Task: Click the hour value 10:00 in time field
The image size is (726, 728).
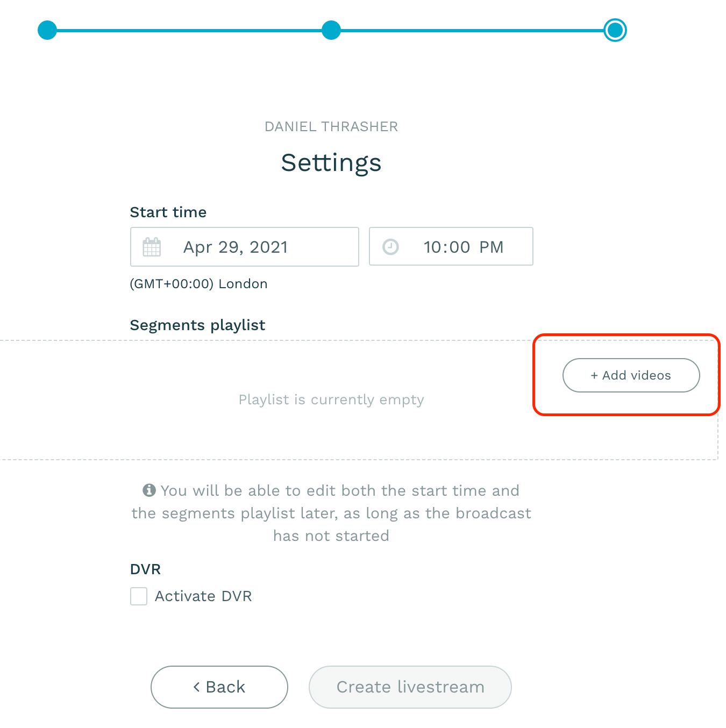Action: pos(447,247)
